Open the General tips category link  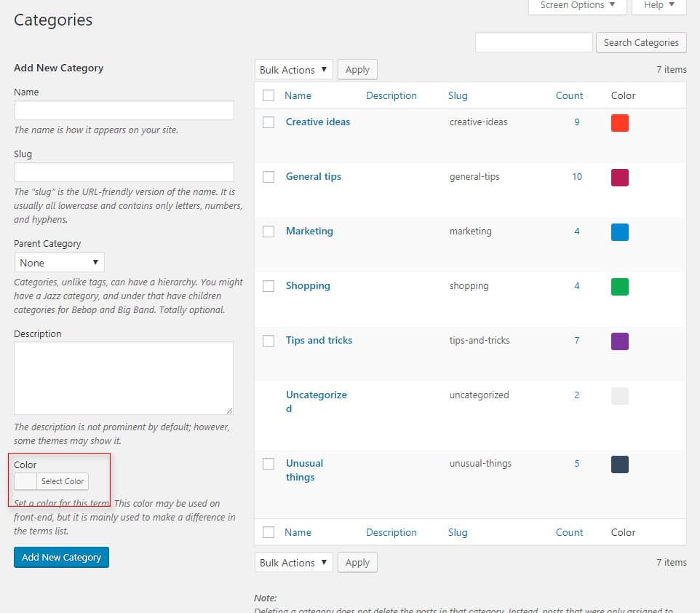314,176
